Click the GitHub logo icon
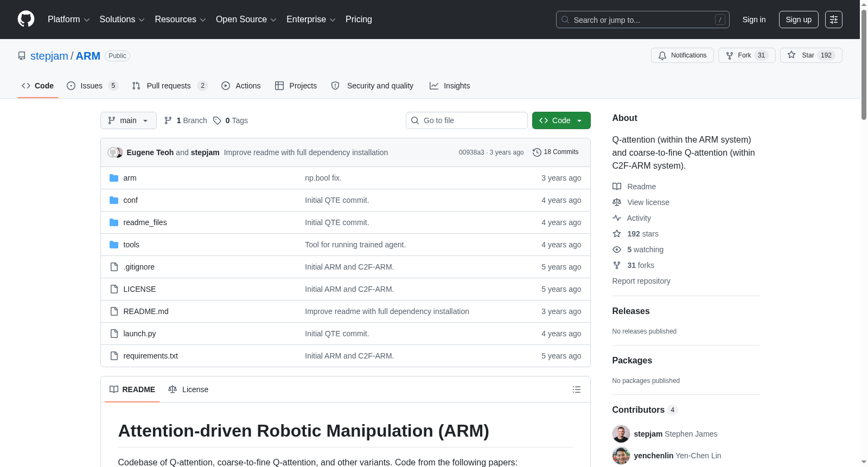Image resolution: width=868 pixels, height=467 pixels. click(26, 20)
